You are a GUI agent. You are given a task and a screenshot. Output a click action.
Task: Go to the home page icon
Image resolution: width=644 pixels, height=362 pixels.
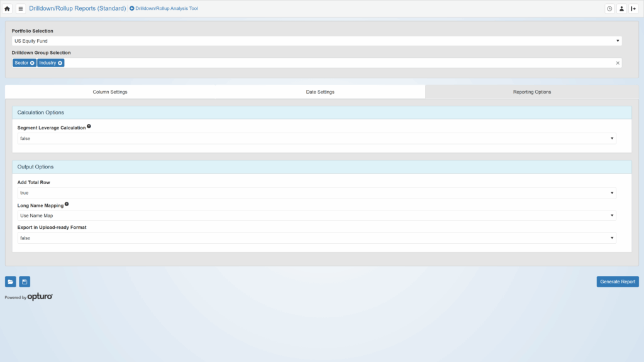pyautogui.click(x=8, y=9)
